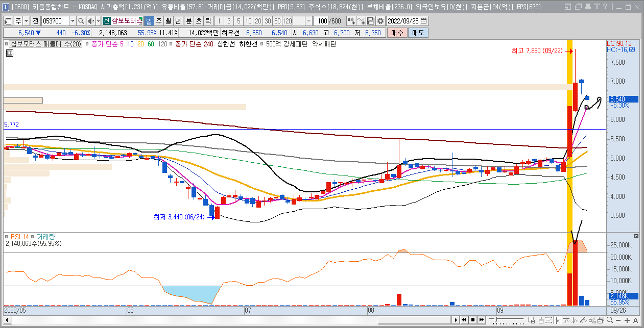Open the dropdown arrow beside the speaker icon

point(98,21)
